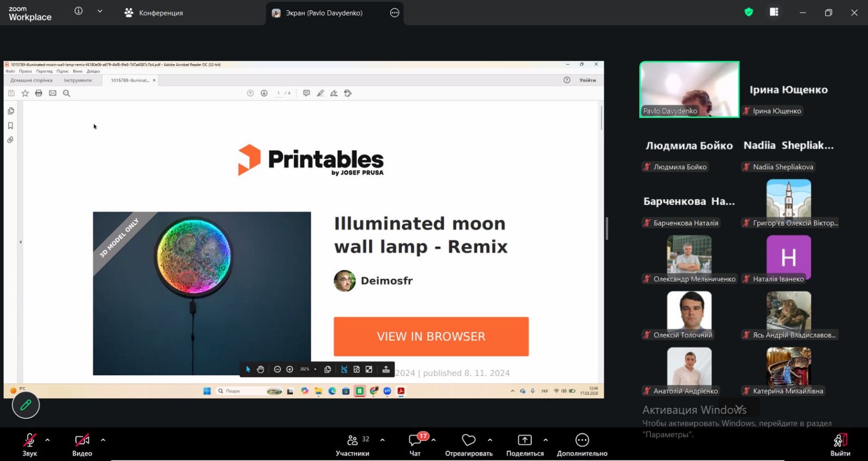
Task: Open the More options ellipsis in the bottom toolbar
Action: pos(582,440)
